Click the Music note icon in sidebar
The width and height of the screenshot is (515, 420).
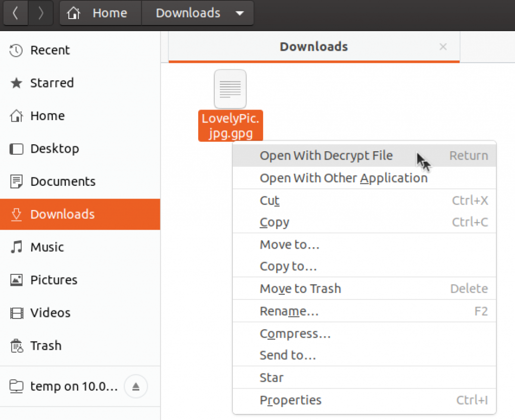pos(16,247)
